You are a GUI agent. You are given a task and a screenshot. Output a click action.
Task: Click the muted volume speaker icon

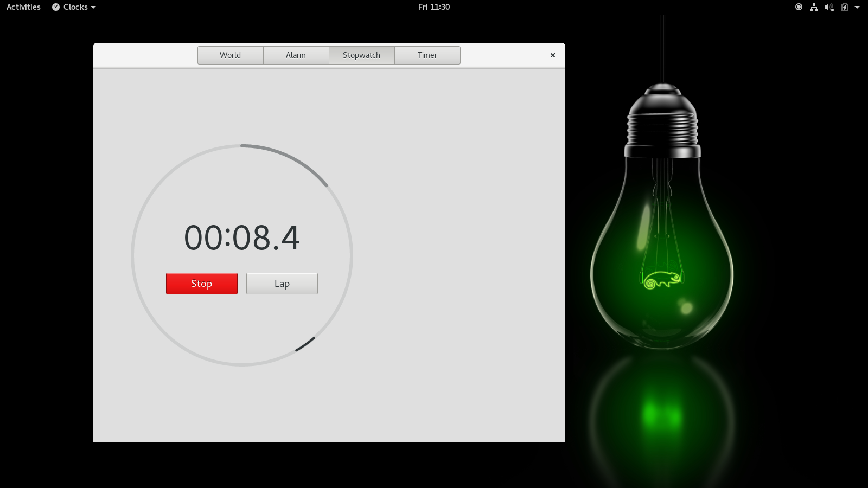[829, 7]
